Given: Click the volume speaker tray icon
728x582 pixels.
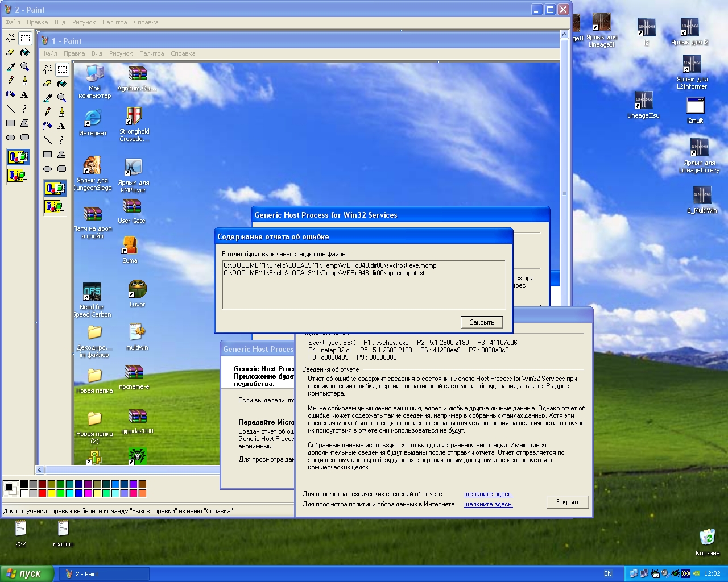Looking at the screenshot, I should pos(665,573).
